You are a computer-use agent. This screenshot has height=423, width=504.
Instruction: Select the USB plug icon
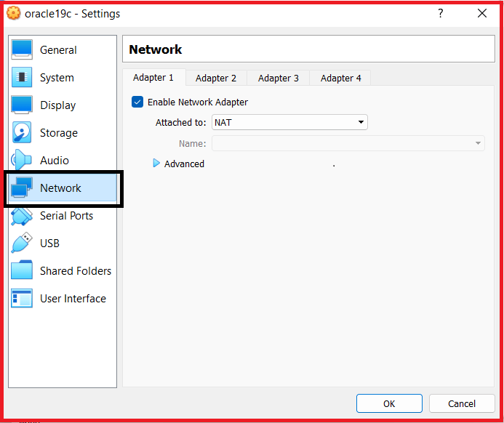22,243
